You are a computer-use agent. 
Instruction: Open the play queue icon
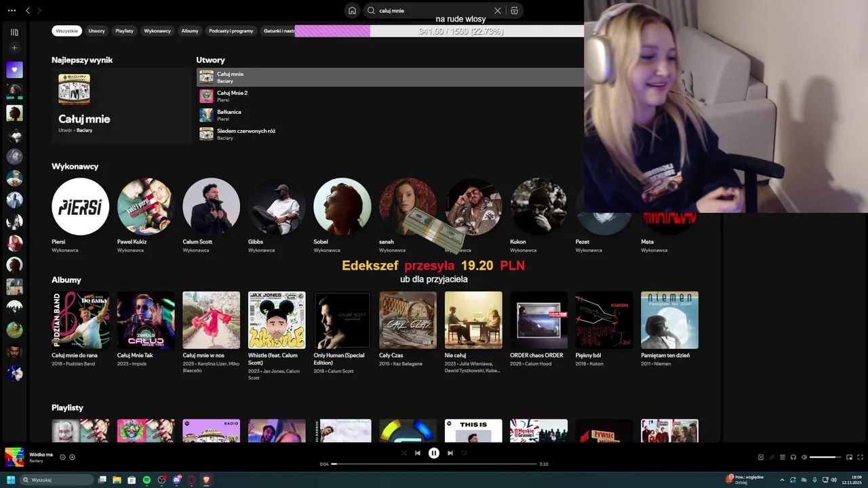[x=783, y=457]
